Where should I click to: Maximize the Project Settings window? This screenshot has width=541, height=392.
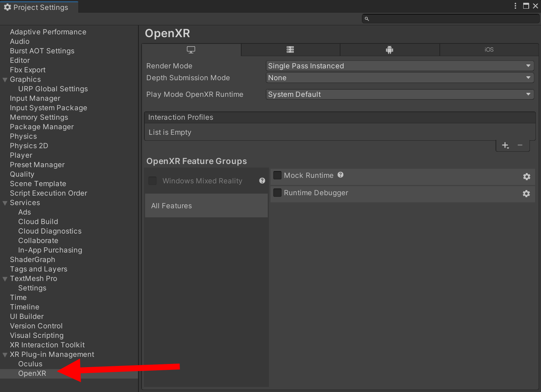point(526,6)
